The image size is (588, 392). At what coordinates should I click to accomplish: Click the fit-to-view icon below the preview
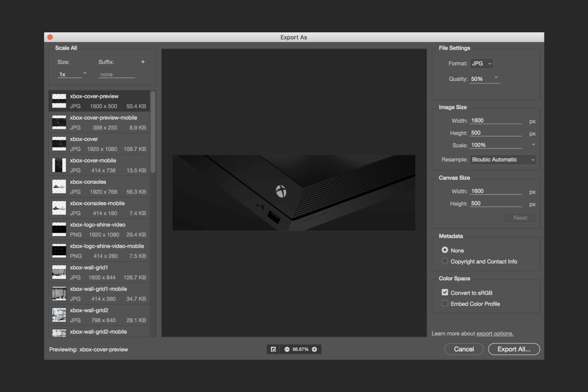(x=273, y=349)
